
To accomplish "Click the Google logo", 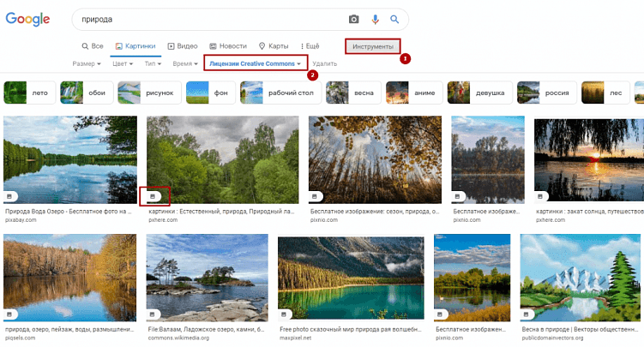I will [x=27, y=19].
